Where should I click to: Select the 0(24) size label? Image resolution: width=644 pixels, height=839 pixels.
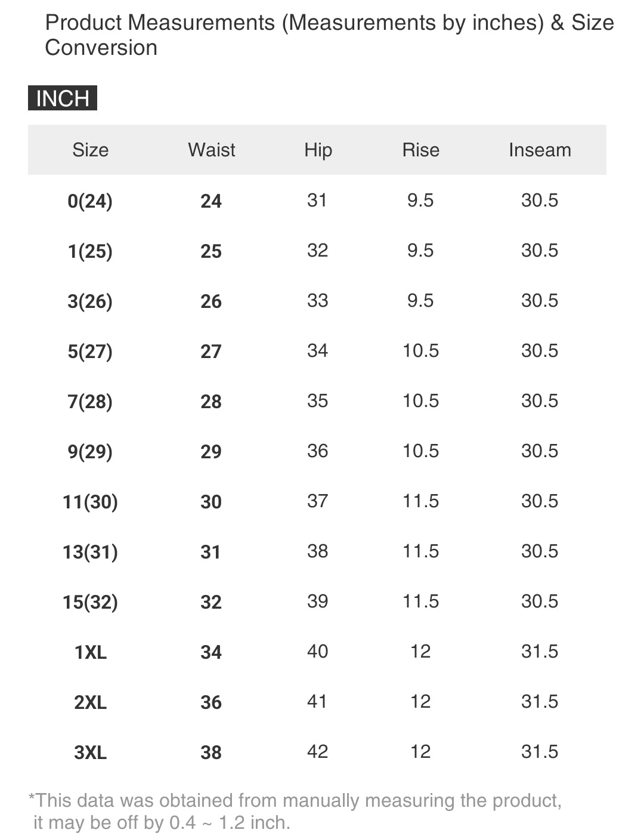click(x=90, y=201)
